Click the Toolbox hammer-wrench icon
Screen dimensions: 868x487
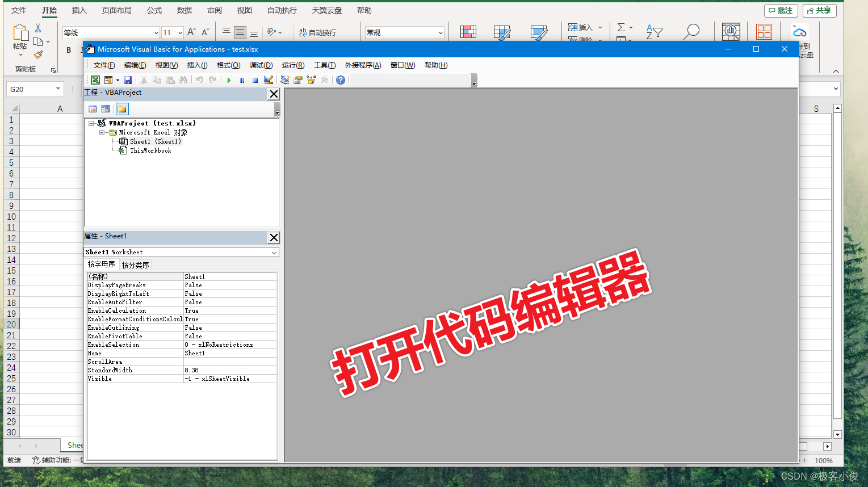coord(324,80)
